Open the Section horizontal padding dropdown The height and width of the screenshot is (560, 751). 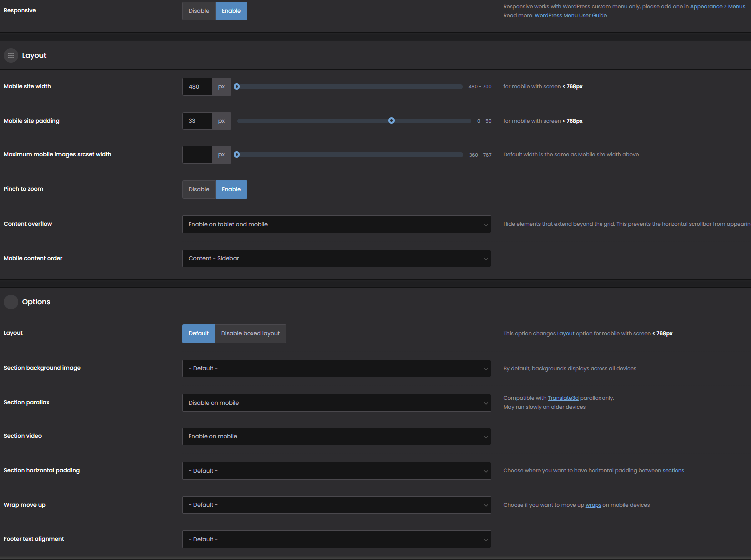[337, 471]
